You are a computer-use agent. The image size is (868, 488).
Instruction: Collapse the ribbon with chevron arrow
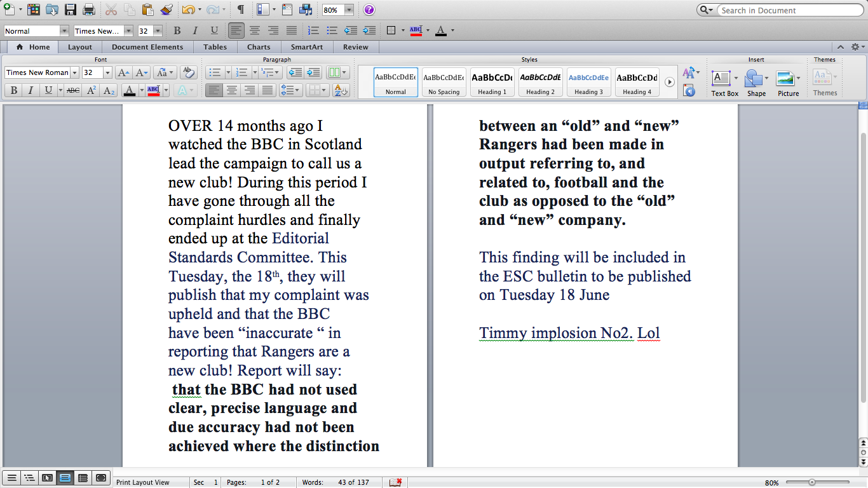coord(841,47)
